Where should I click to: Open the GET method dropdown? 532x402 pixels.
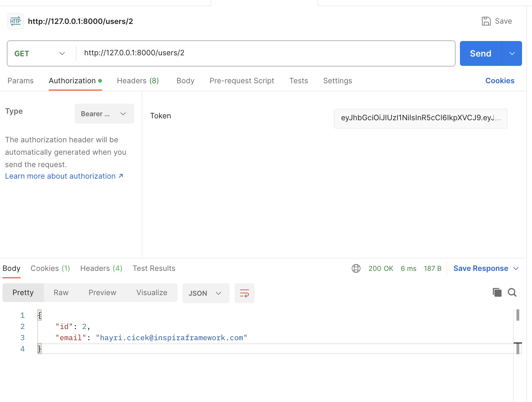(40, 53)
